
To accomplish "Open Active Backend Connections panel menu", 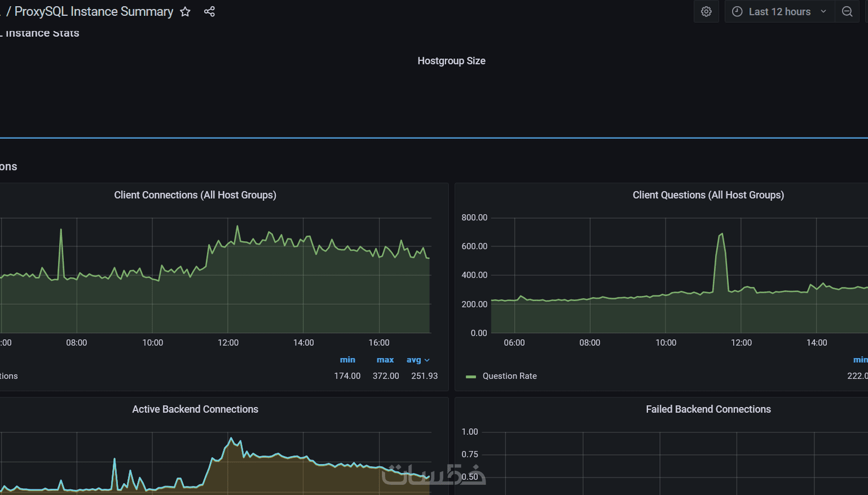I will (195, 409).
